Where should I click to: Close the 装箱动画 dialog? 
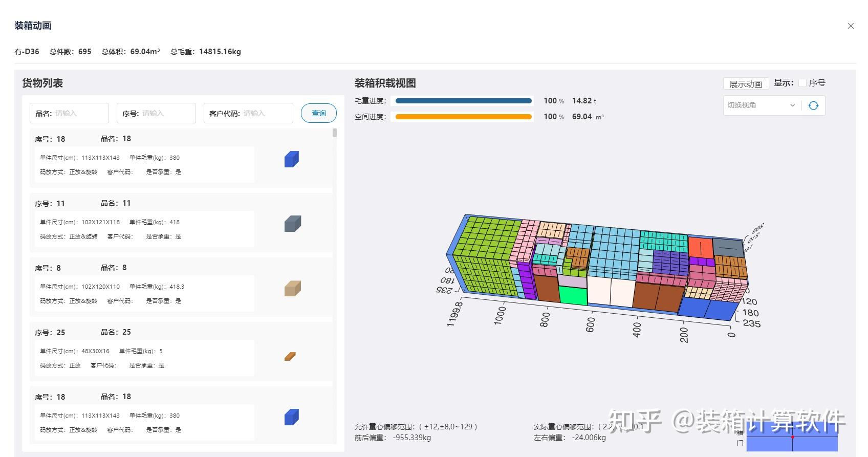[851, 26]
